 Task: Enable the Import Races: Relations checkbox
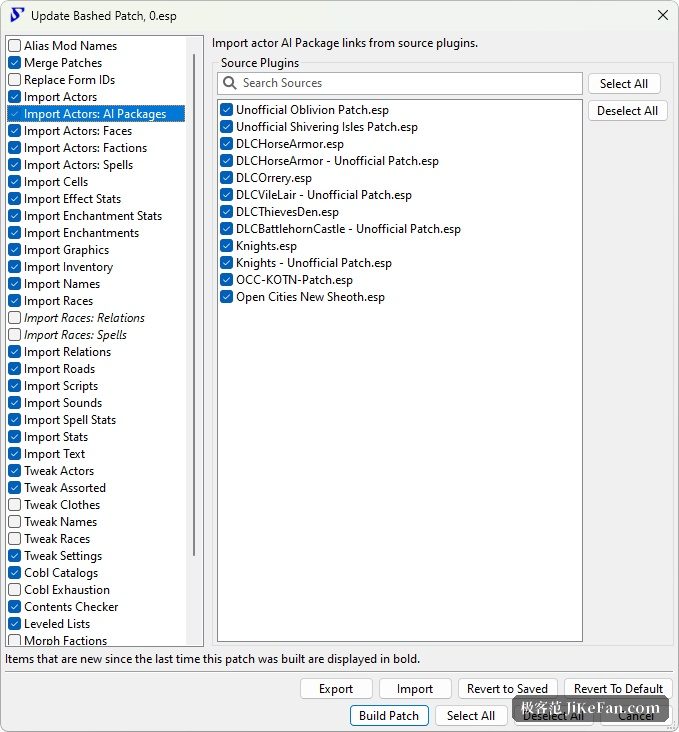coord(15,318)
